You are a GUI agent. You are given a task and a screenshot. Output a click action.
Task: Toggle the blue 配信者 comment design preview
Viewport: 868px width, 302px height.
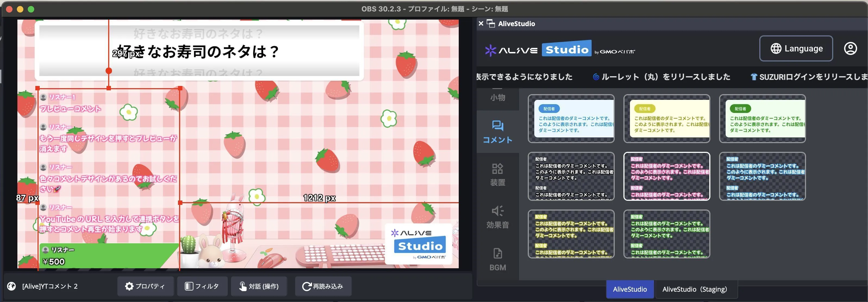pos(572,119)
